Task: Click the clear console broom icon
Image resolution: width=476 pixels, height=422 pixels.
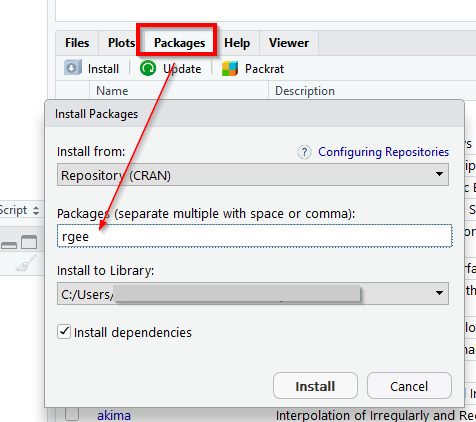Action: [26, 263]
